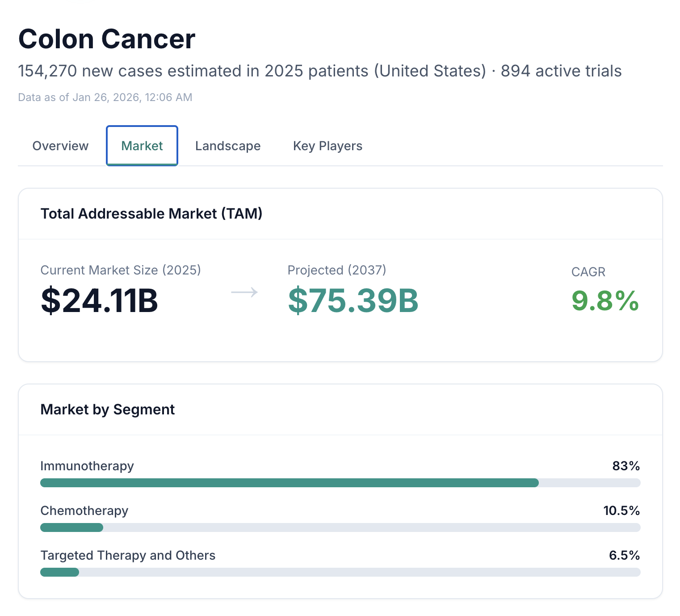Viewport: 680px width, 616px height.
Task: Select the active Market tab
Action: click(x=142, y=145)
